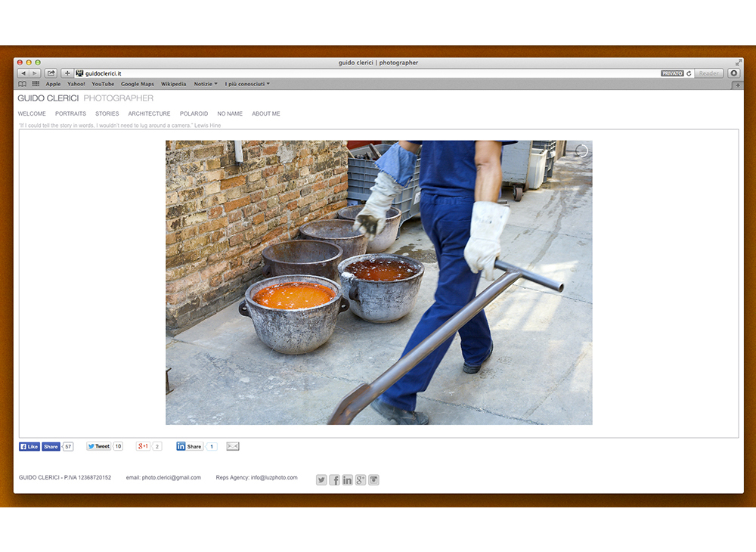Open the footer Instagram icon
756x552 pixels.
click(373, 479)
